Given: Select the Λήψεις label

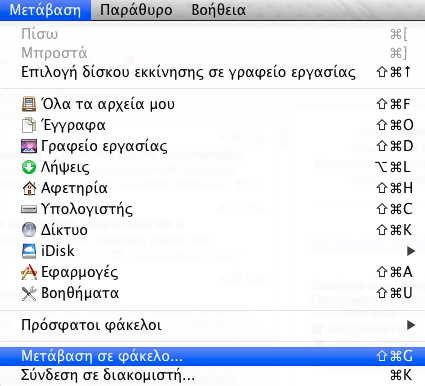Looking at the screenshot, I should (65, 167).
